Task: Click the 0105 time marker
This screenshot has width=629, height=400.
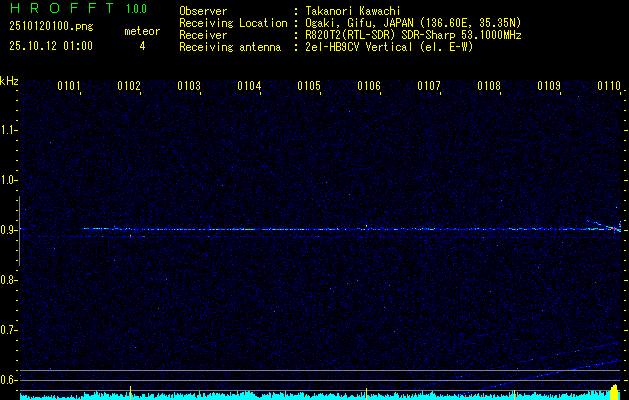Action: [309, 86]
